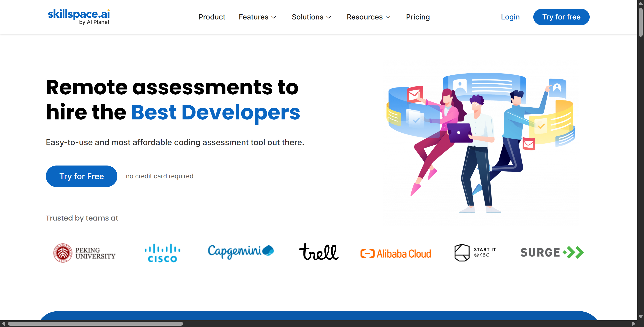The width and height of the screenshot is (644, 327).
Task: Click the scroll left arrow
Action: 3,324
